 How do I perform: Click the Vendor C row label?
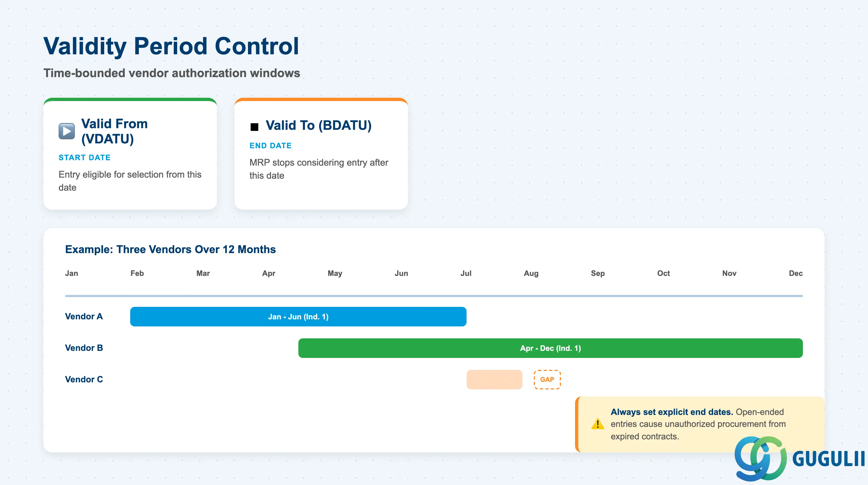click(x=84, y=379)
